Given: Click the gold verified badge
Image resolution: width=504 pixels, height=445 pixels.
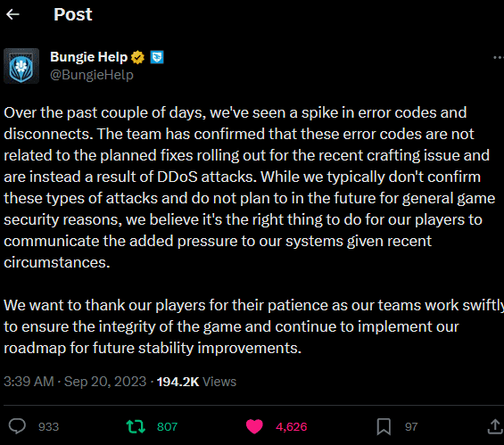Looking at the screenshot, I should (137, 57).
